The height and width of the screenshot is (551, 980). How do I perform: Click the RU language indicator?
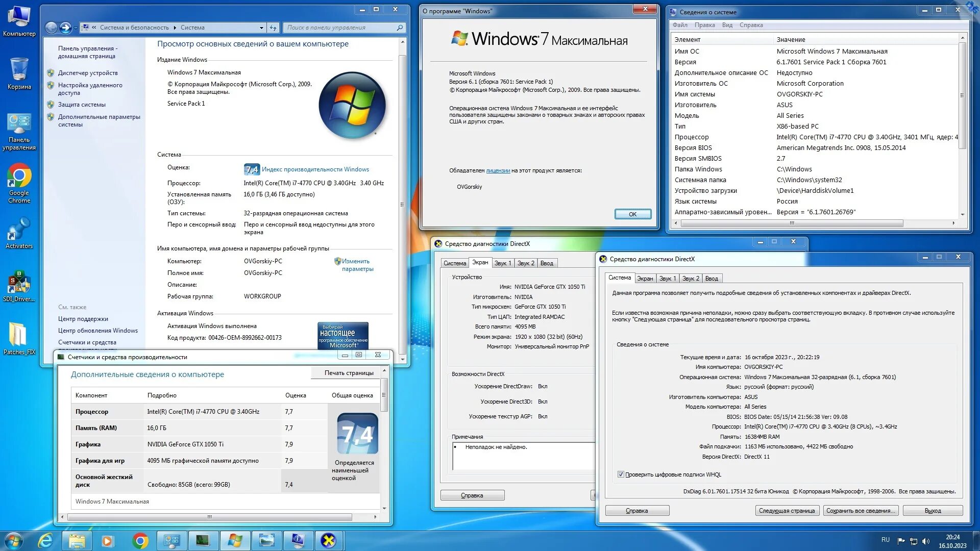(885, 540)
